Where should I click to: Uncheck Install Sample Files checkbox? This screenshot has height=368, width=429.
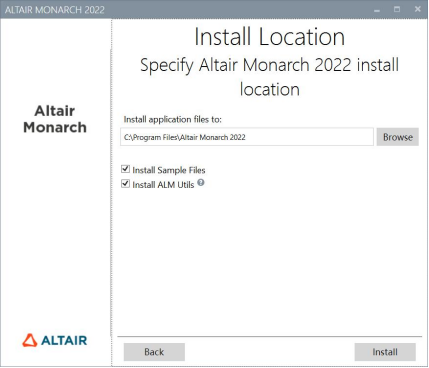tap(125, 169)
